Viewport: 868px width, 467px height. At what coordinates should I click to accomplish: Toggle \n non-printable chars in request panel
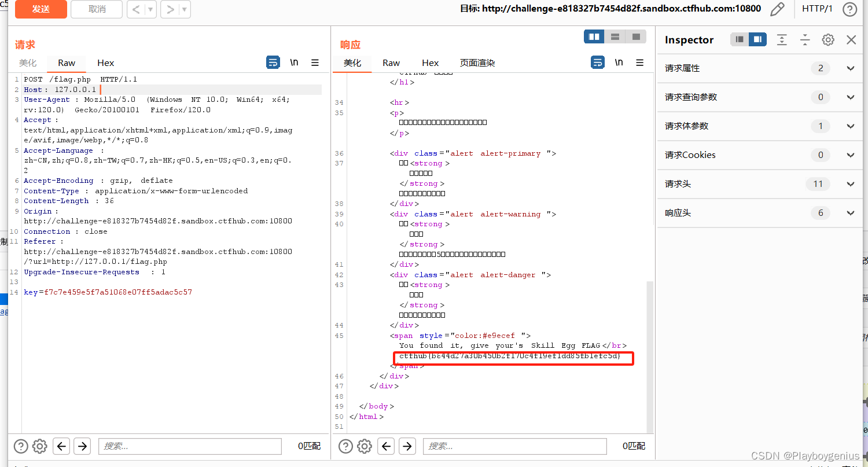point(295,62)
